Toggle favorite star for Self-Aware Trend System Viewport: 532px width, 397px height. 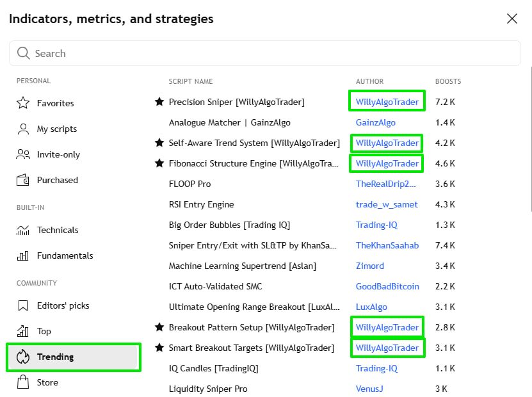[159, 143]
